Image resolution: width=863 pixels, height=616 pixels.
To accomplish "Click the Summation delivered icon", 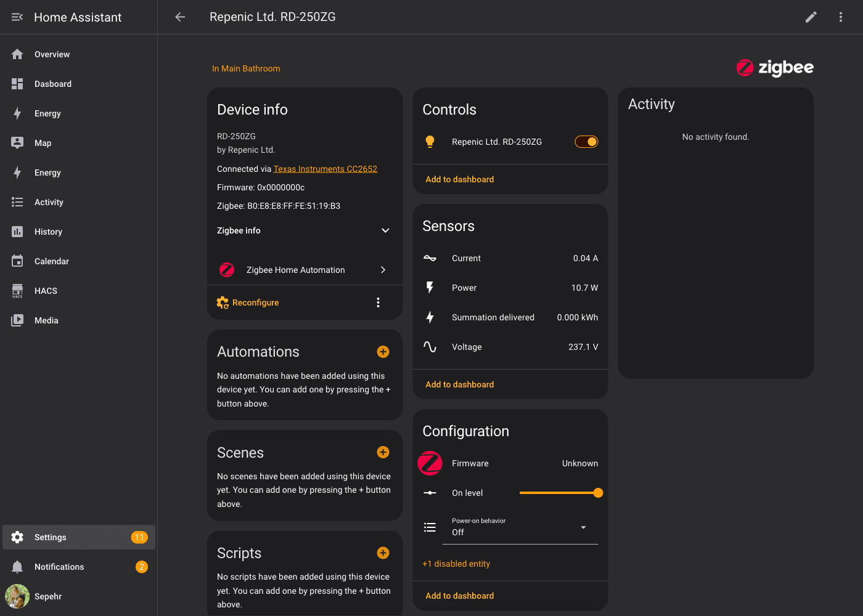I will (430, 317).
